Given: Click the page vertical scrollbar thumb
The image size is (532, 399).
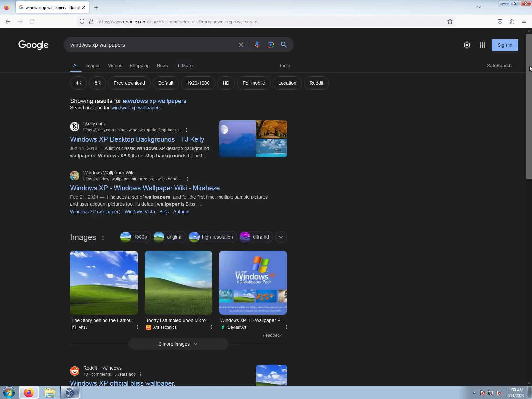Looking at the screenshot, I should pyautogui.click(x=529, y=106).
